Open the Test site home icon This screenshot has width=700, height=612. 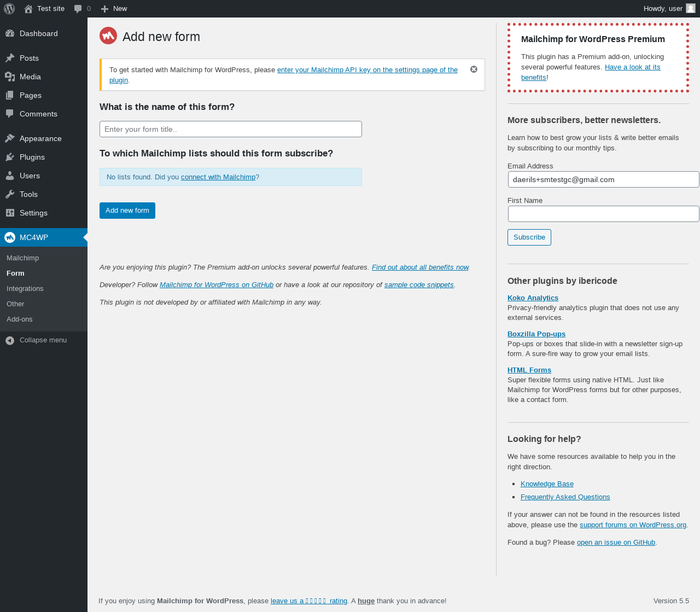[28, 9]
